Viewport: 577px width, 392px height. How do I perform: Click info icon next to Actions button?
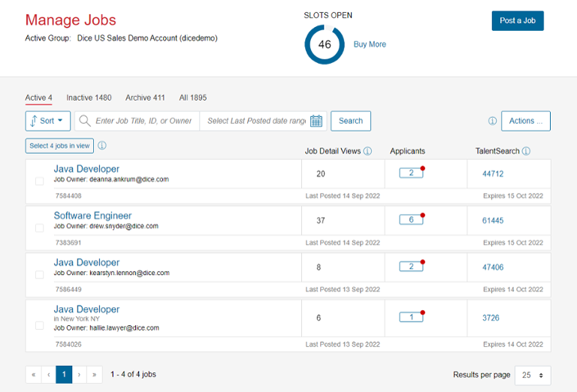click(493, 121)
